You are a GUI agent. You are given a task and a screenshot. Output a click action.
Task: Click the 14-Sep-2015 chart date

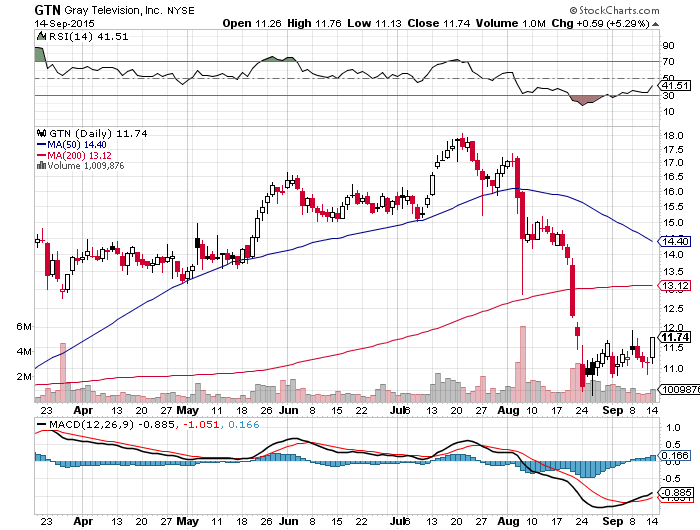point(64,23)
